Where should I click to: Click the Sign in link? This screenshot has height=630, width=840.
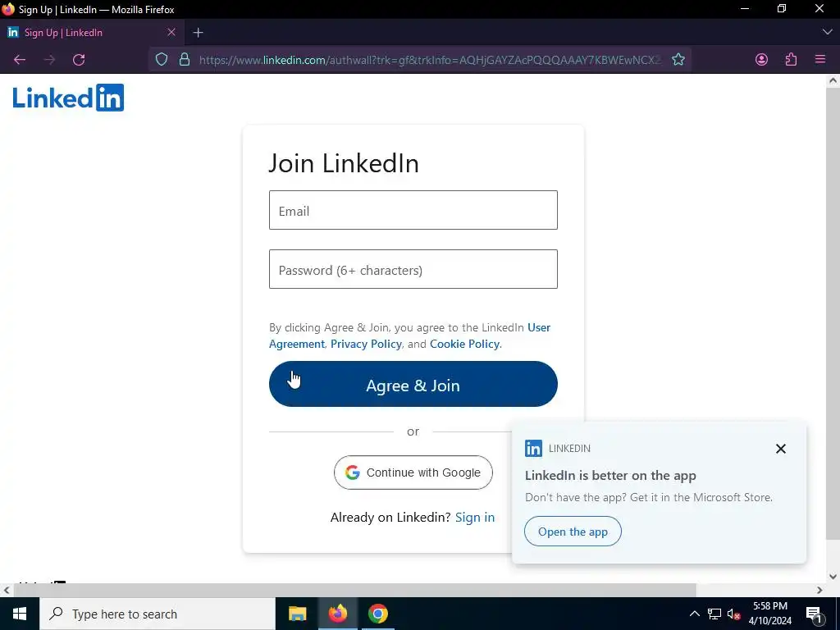(475, 517)
